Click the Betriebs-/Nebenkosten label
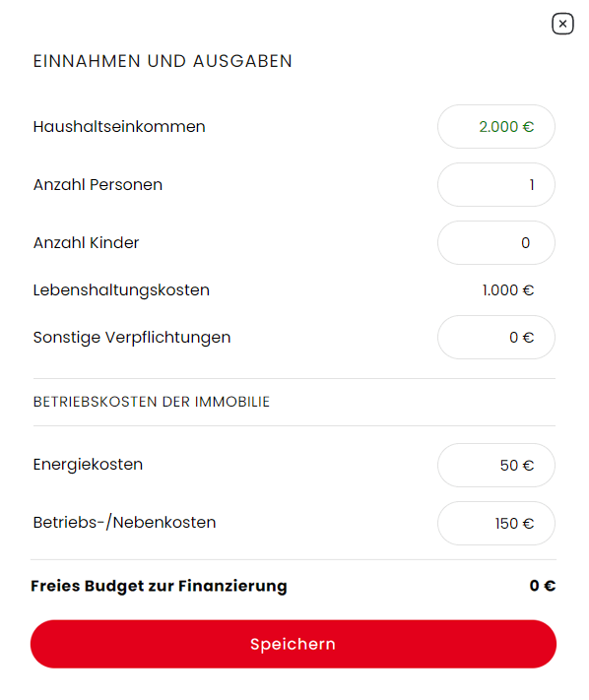The image size is (589, 700). coord(124,523)
